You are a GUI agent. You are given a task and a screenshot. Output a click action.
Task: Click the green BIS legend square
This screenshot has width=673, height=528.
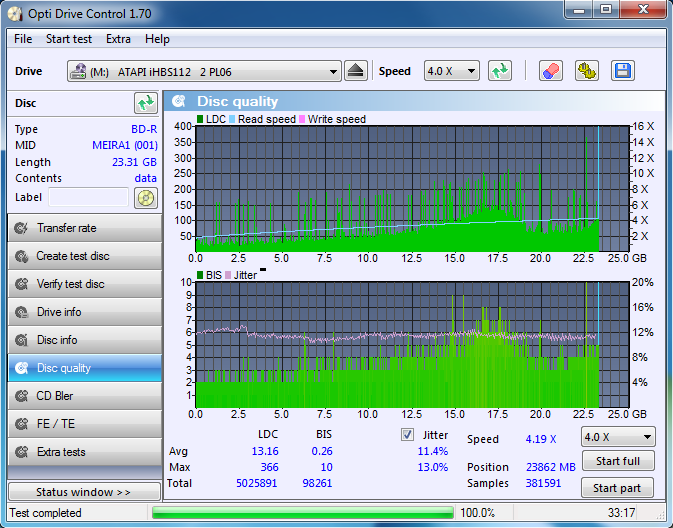tap(200, 275)
